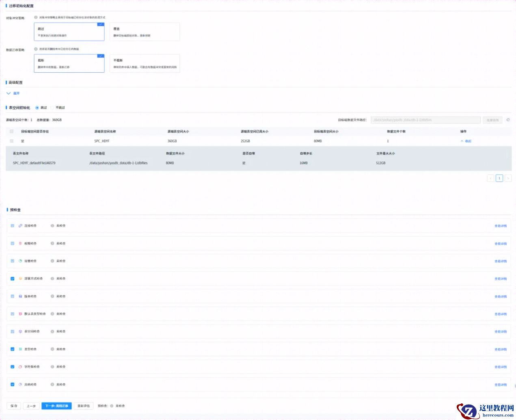This screenshot has width=516, height=420.
Task: Toggle the 默认表类型检查 checkbox
Action: point(12,314)
